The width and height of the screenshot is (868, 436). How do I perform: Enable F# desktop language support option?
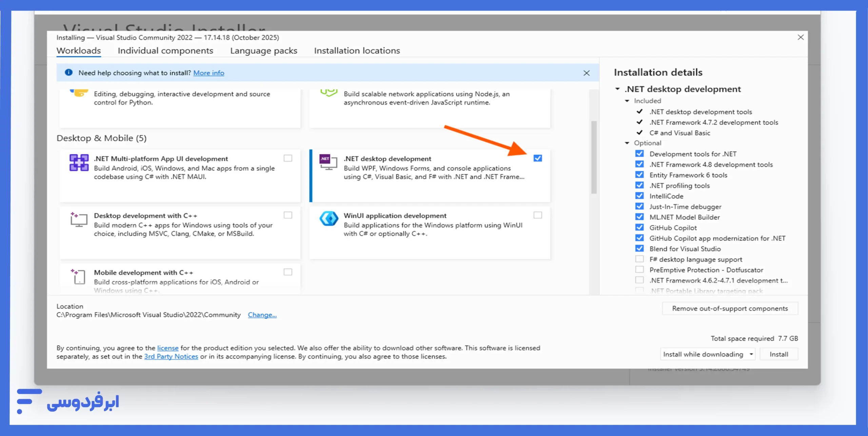[x=639, y=259]
